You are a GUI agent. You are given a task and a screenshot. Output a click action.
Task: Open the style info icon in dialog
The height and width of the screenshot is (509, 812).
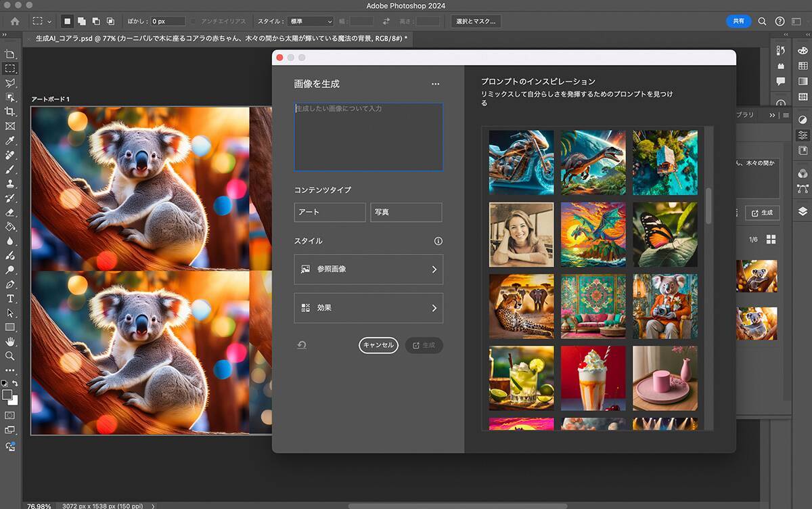[x=438, y=241]
